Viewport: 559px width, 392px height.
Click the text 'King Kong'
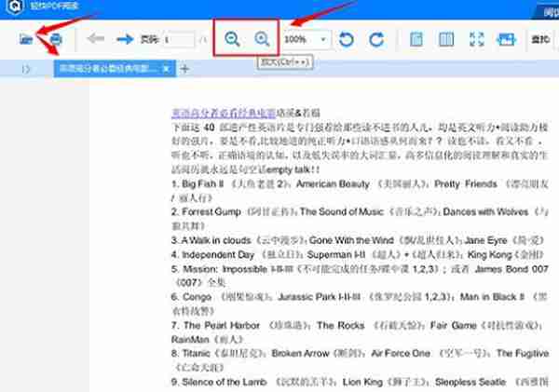click(x=490, y=254)
